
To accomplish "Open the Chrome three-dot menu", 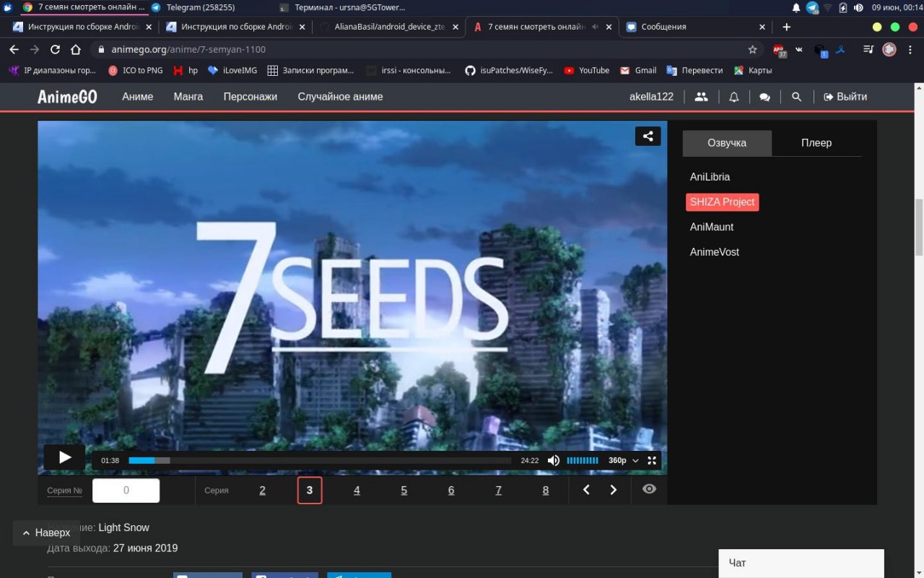I will coord(910,50).
